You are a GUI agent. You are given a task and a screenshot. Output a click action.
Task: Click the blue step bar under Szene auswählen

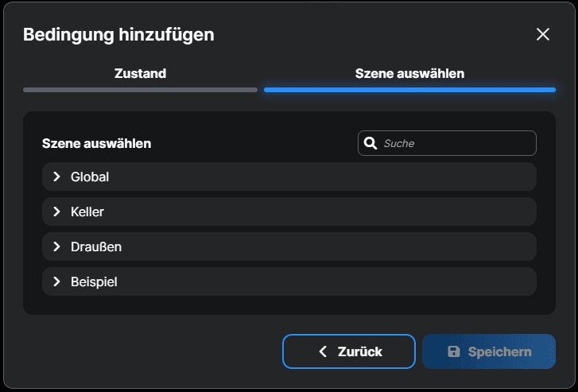coord(409,90)
